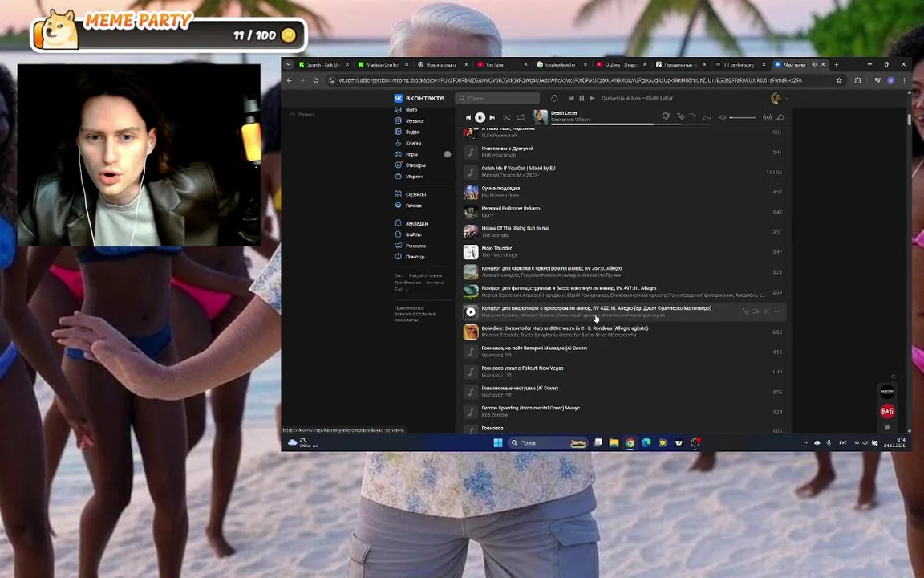Play the track Paranoid Bulldozer Italiano
The height and width of the screenshot is (578, 924).
pos(623,212)
